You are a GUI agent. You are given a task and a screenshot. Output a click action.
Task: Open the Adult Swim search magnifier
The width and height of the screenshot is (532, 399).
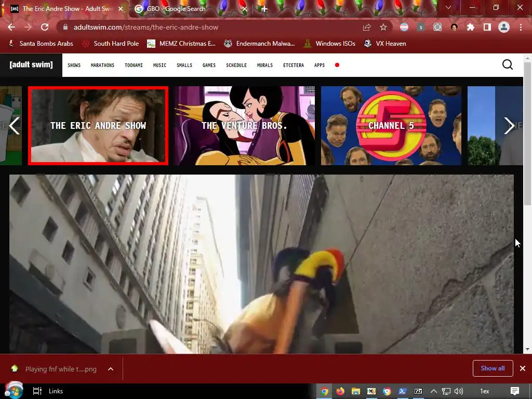click(508, 64)
